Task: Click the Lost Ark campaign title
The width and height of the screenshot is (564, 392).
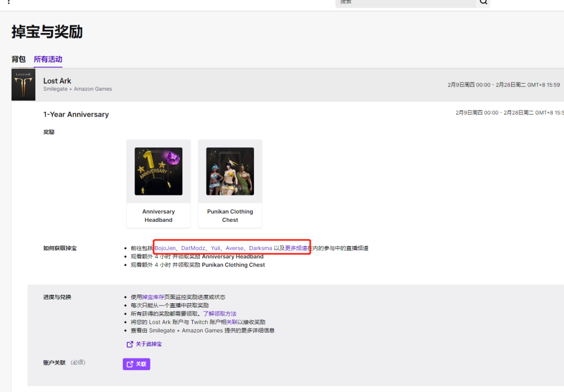Action: [x=57, y=81]
